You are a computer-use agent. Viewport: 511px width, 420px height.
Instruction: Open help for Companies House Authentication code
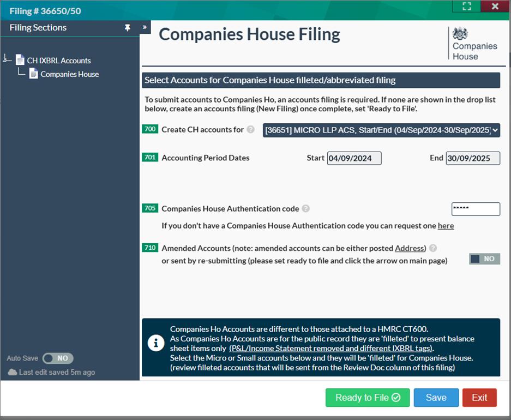click(306, 208)
